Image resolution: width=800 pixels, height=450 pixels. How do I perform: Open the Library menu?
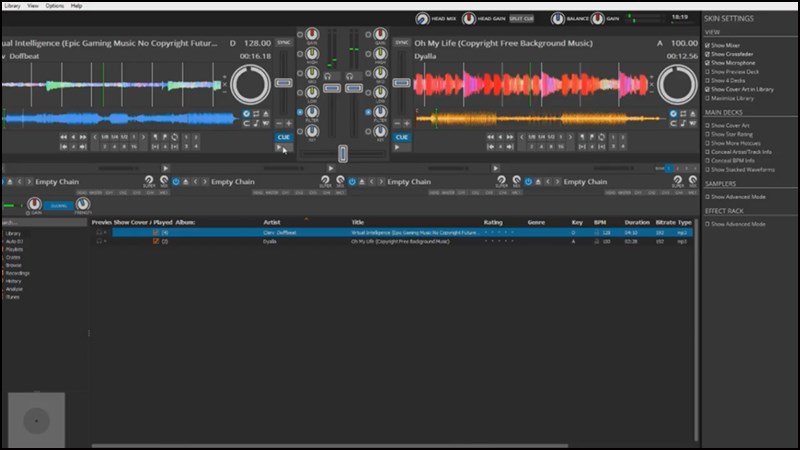[12, 6]
